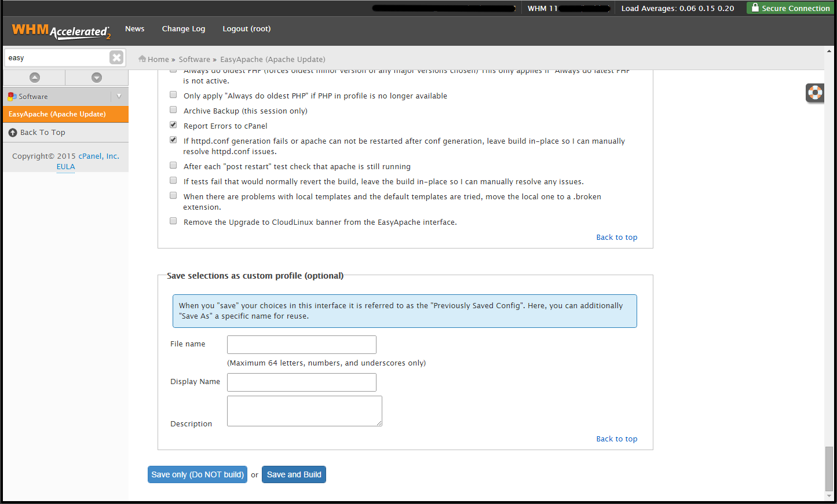Click the down arrow navigation button in sidebar
This screenshot has width=837, height=504.
click(97, 77)
